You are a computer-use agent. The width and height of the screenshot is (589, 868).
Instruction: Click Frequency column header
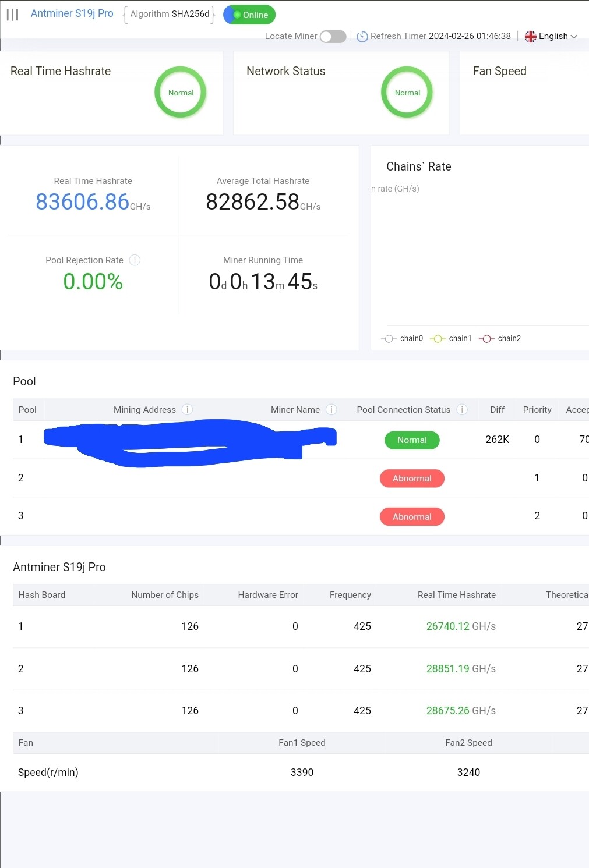(x=350, y=595)
